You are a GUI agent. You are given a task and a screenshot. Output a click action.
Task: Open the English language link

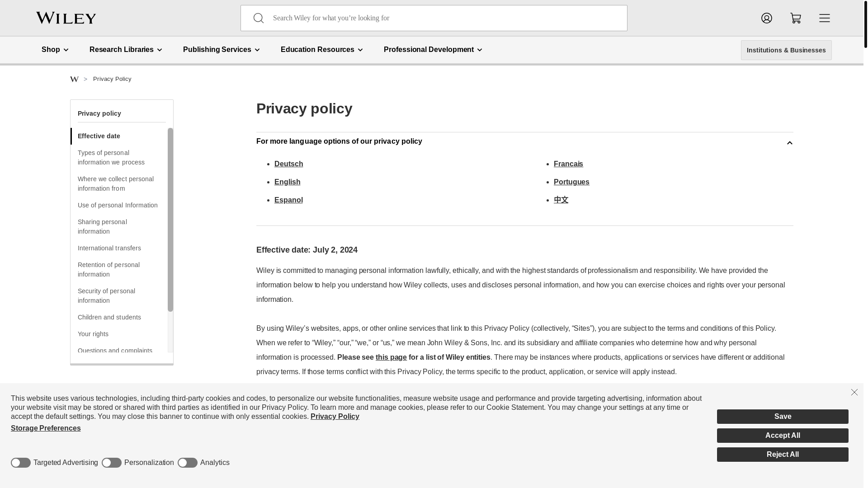pyautogui.click(x=287, y=182)
